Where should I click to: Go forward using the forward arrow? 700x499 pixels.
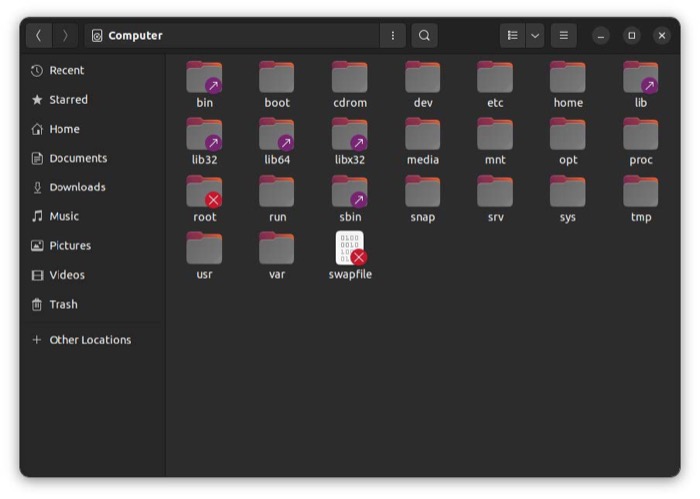[x=65, y=35]
